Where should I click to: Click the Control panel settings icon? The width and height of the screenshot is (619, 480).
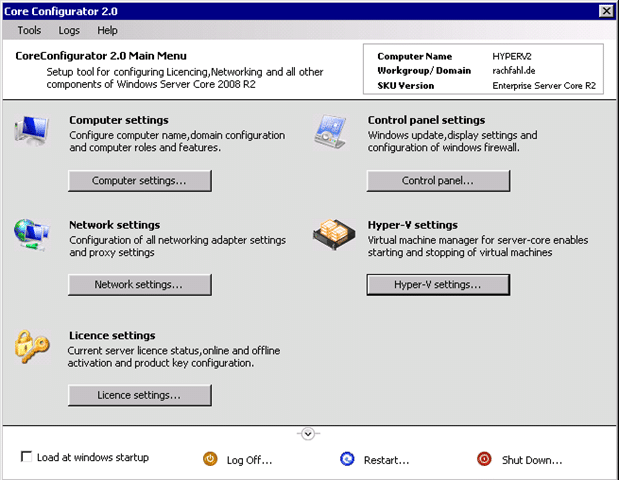(330, 131)
